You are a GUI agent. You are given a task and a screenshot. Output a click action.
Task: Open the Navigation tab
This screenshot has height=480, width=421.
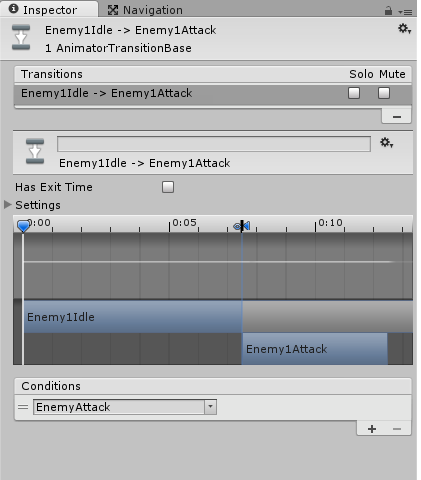tap(145, 10)
